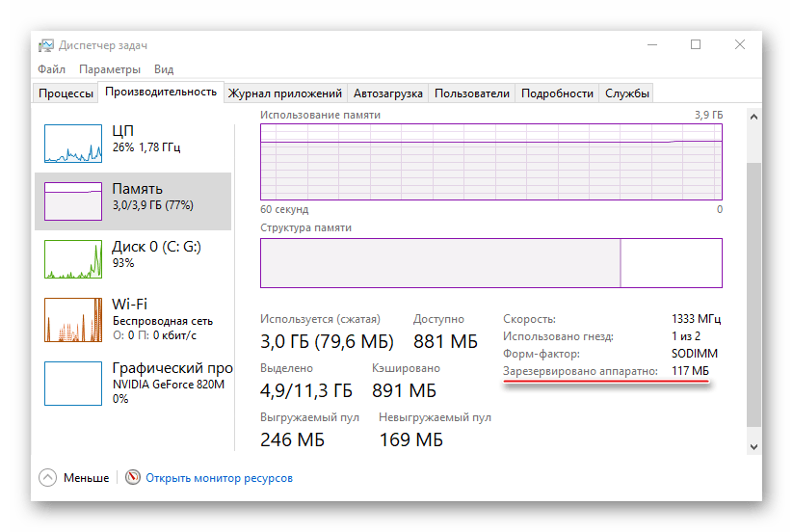The image size is (793, 532).
Task: Open the Wi-Fi throughput graph
Action: pyautogui.click(x=73, y=318)
